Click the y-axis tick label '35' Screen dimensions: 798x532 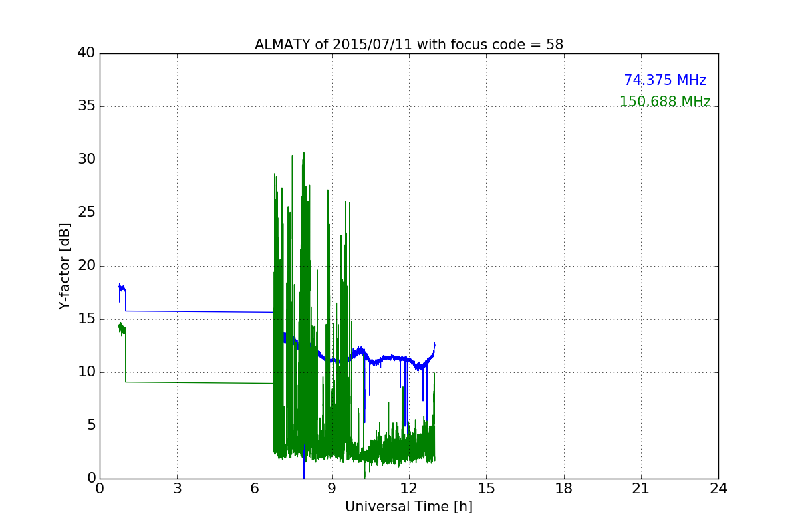point(86,106)
